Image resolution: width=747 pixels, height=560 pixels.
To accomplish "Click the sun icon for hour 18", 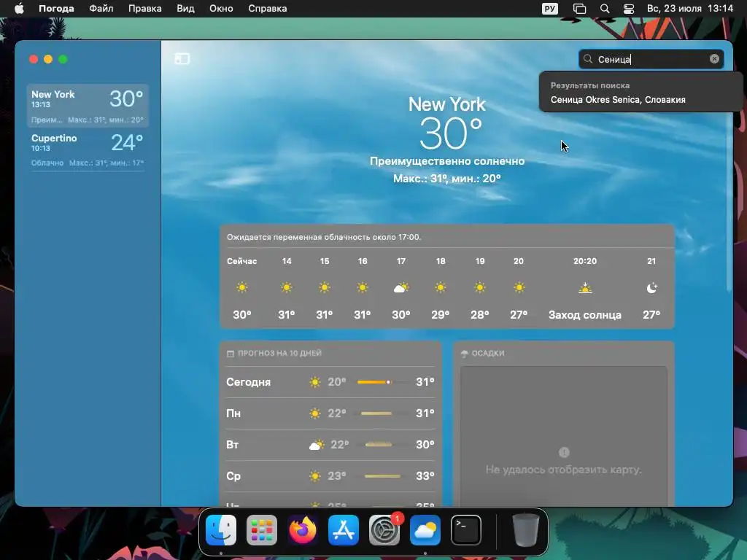I will (441, 287).
